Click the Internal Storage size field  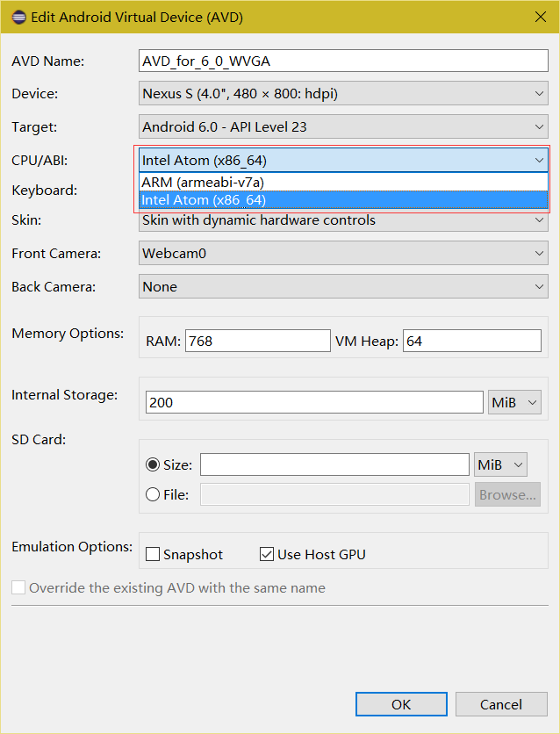(x=314, y=403)
